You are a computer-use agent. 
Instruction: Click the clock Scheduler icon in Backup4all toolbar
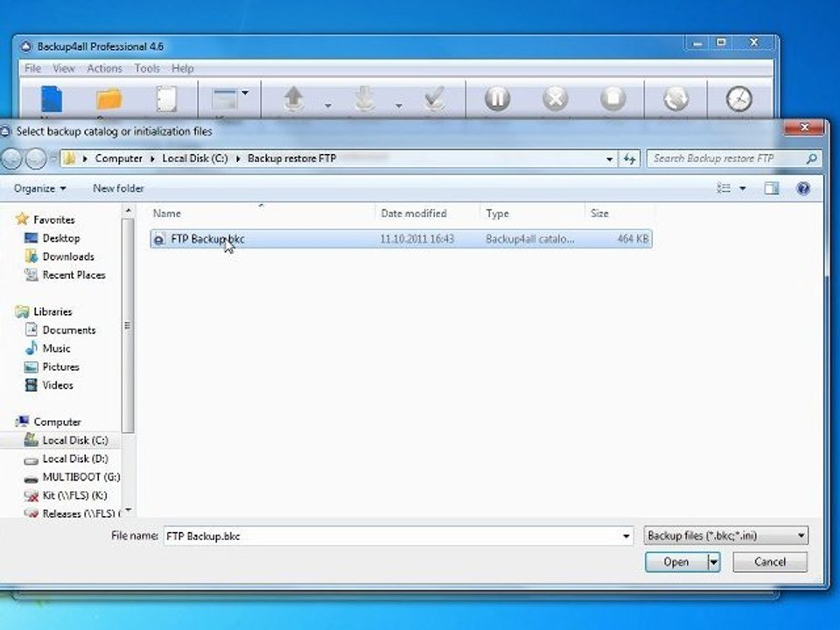point(739,99)
